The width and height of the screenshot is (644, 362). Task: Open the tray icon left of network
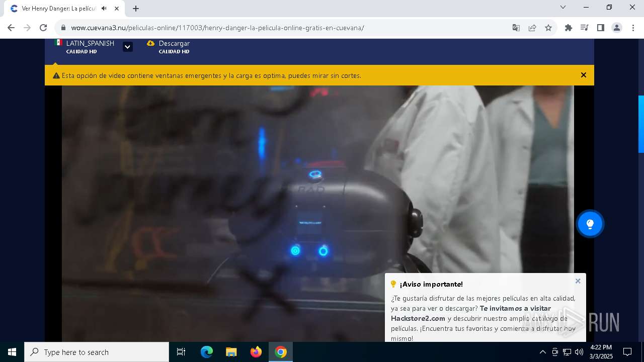555,352
